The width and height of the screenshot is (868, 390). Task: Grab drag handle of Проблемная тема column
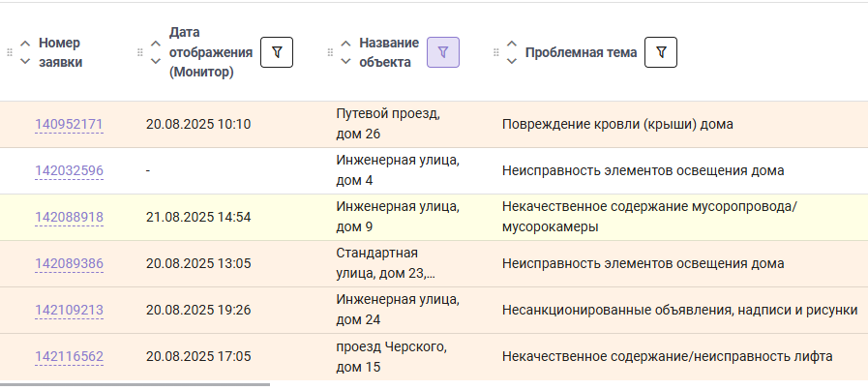[496, 52]
